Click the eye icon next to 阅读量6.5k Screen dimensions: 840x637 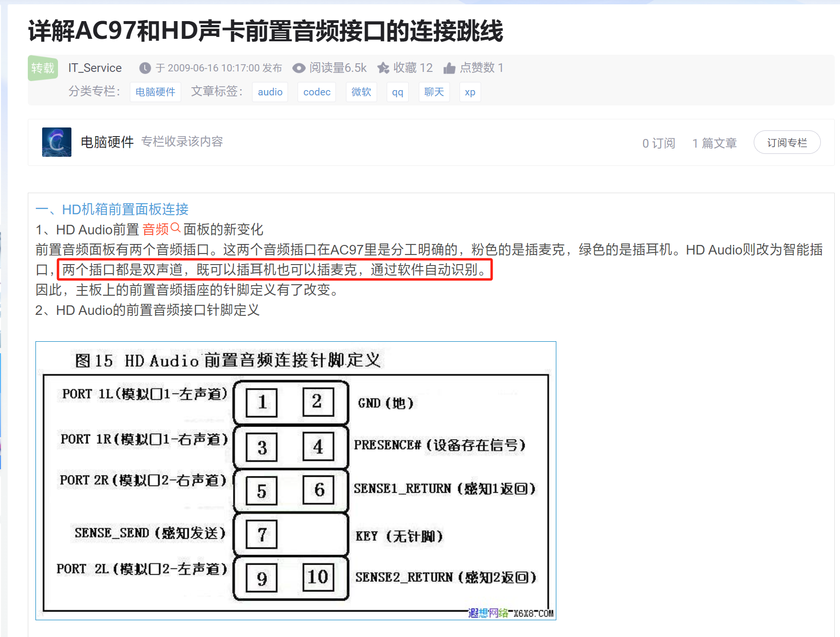[x=299, y=68]
